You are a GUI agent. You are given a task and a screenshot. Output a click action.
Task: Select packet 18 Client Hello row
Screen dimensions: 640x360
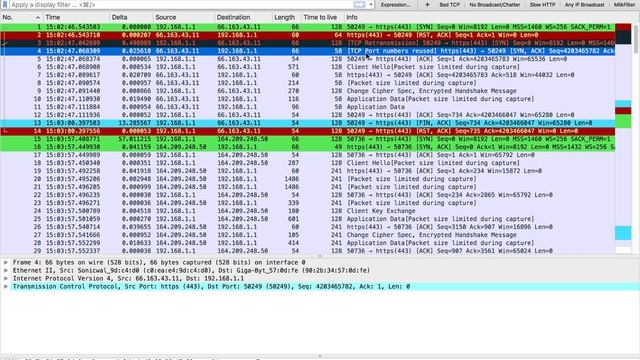tap(307, 163)
